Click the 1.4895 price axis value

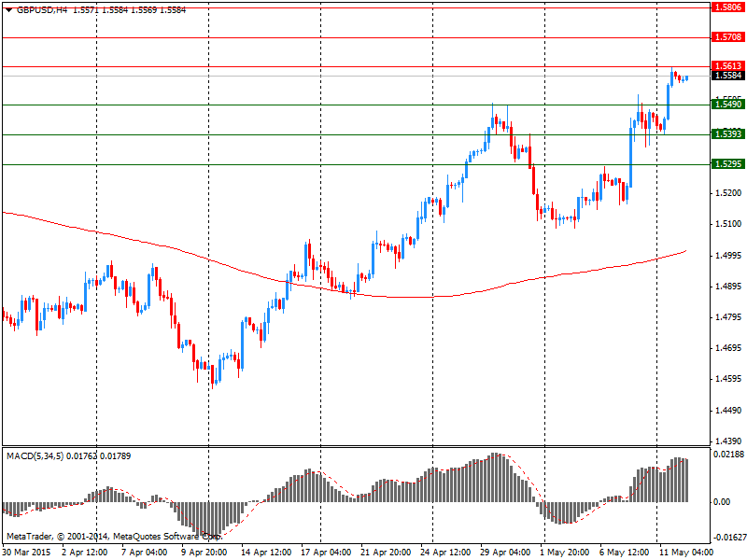[728, 287]
